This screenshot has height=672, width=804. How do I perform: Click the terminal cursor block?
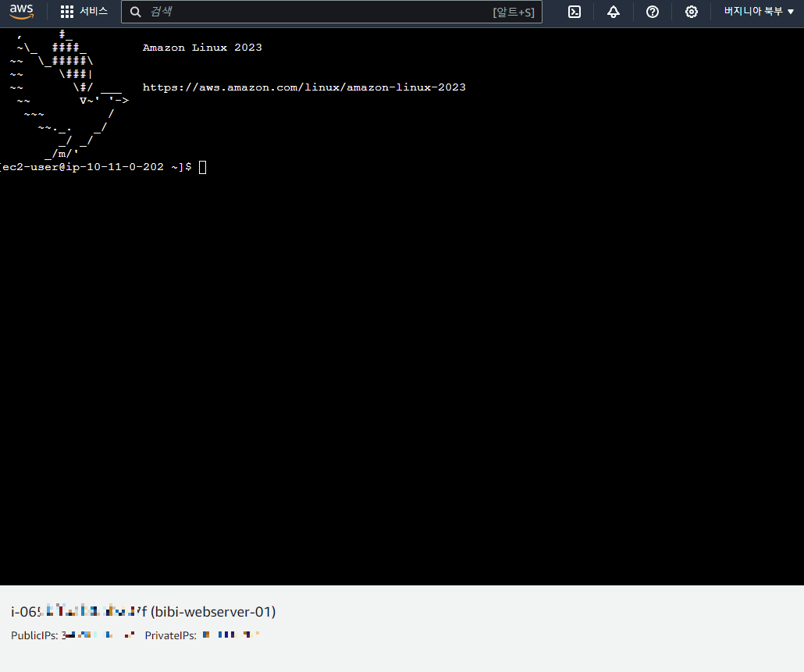[x=202, y=167]
